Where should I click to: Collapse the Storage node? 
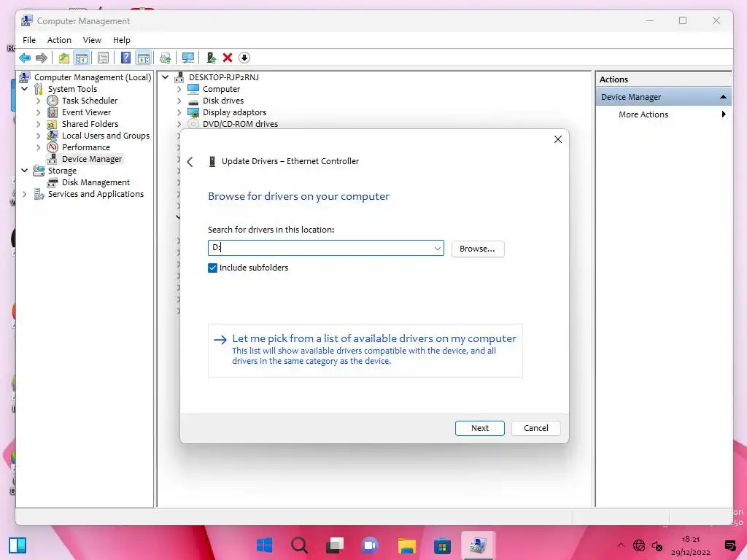[24, 171]
